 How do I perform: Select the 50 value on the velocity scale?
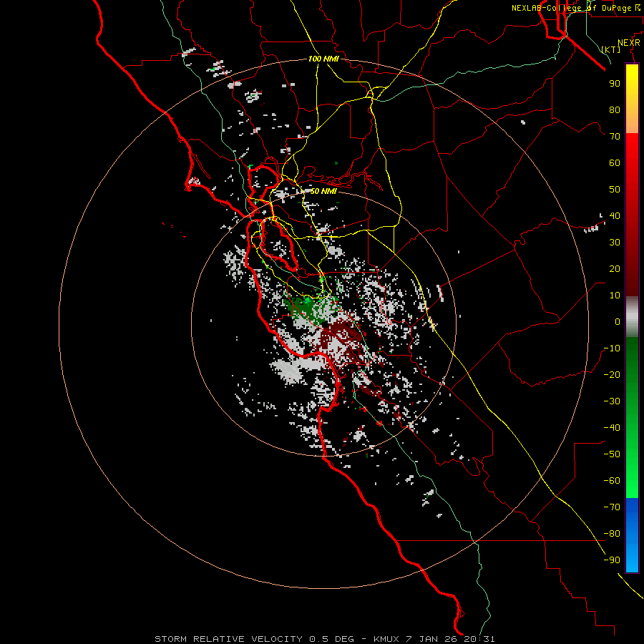[x=615, y=190]
